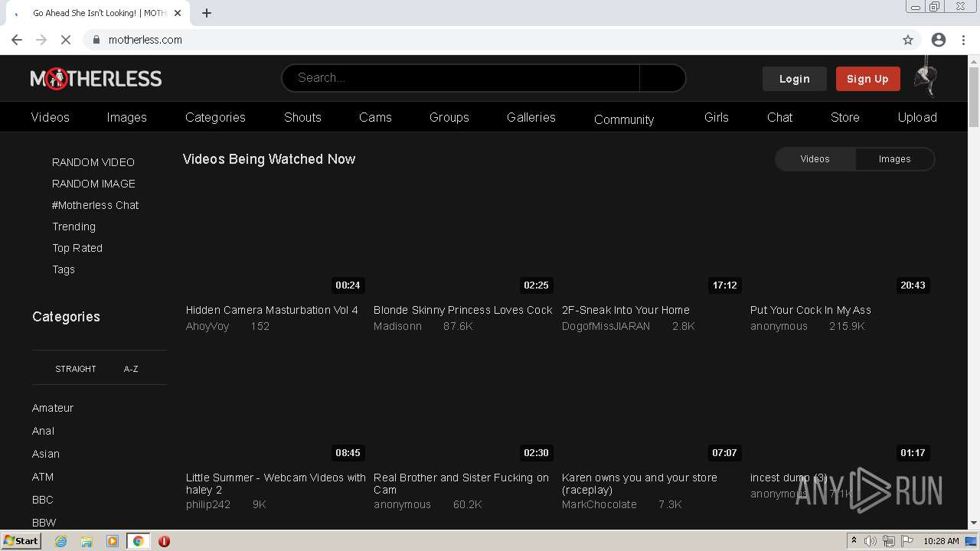Launch Internet Explorer from taskbar
Image resolution: width=980 pixels, height=551 pixels.
click(61, 541)
